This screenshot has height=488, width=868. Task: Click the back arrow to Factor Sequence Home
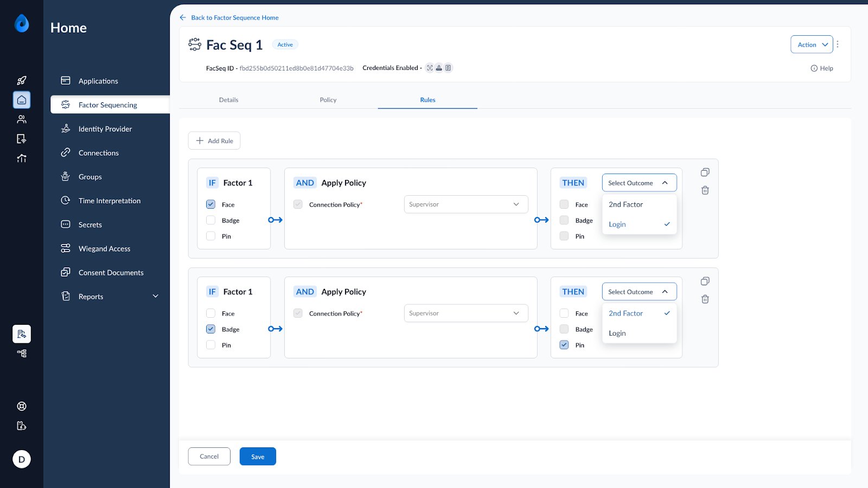pos(183,17)
